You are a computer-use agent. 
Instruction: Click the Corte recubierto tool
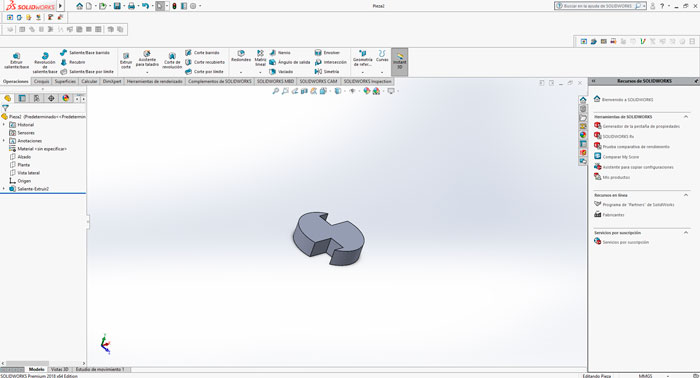click(205, 62)
